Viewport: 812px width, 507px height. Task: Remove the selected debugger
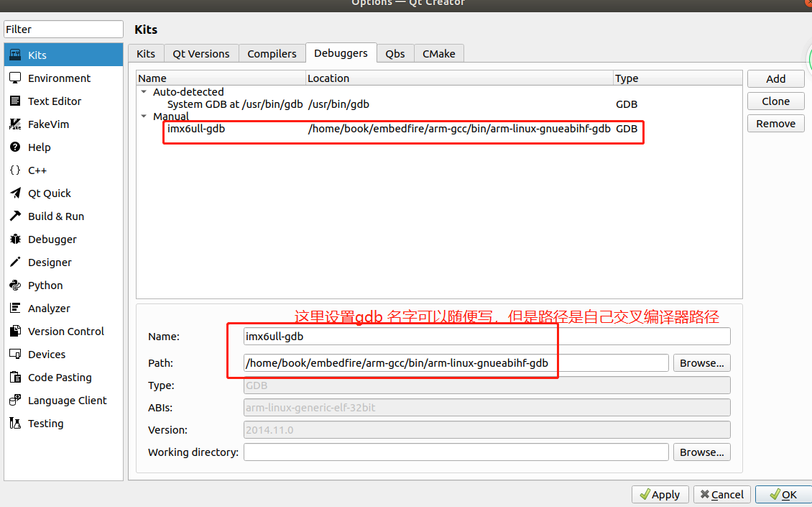[776, 124]
